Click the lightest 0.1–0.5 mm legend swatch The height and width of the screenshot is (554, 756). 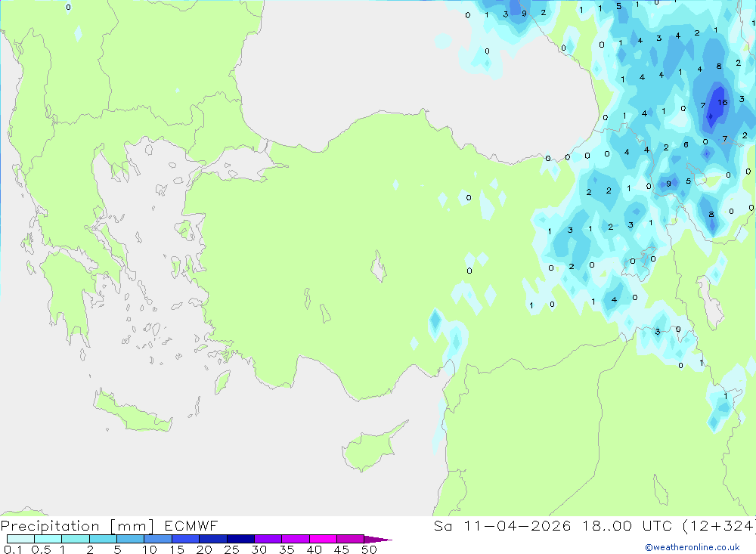point(20,539)
